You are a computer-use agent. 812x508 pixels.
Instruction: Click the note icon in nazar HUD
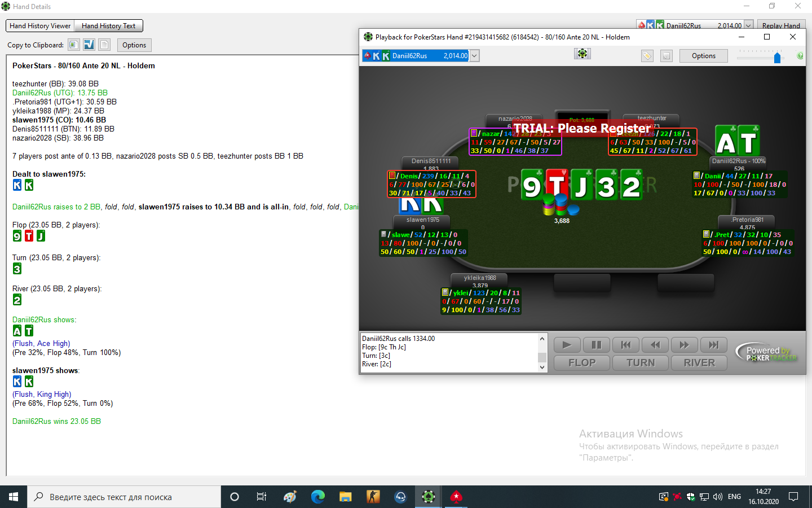click(474, 133)
